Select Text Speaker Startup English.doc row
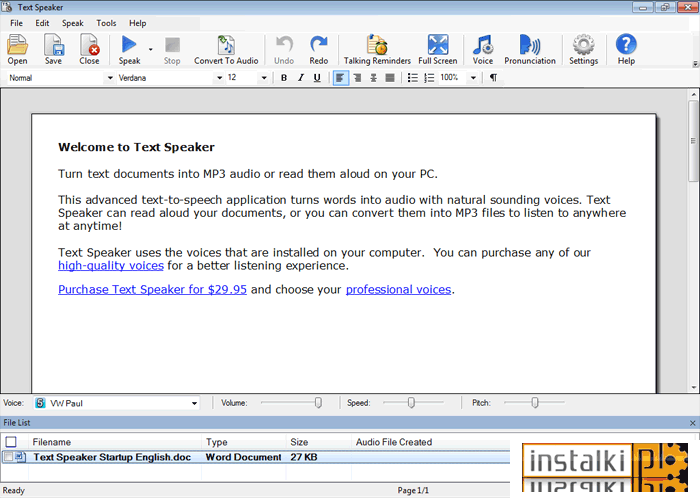Viewport: 700px width, 498px height. click(255, 457)
